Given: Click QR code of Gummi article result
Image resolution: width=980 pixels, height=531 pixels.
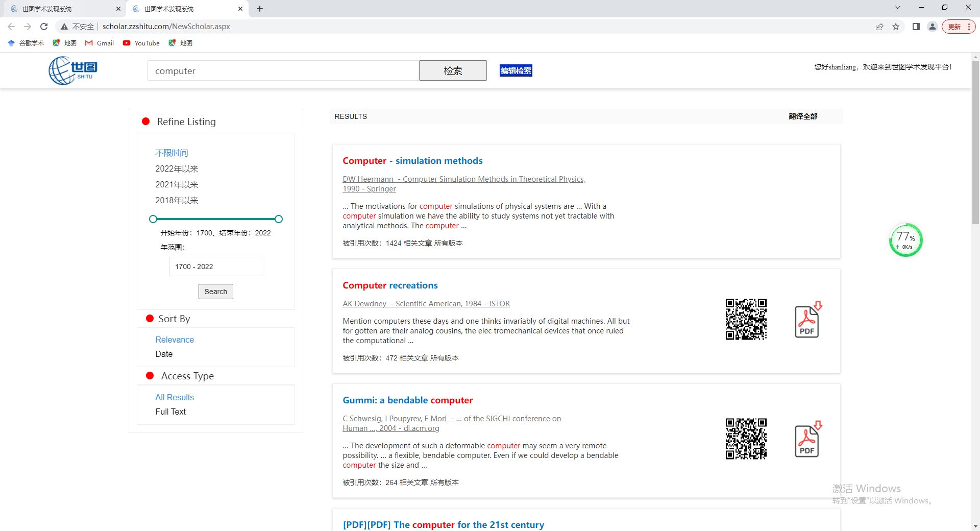Looking at the screenshot, I should point(746,439).
